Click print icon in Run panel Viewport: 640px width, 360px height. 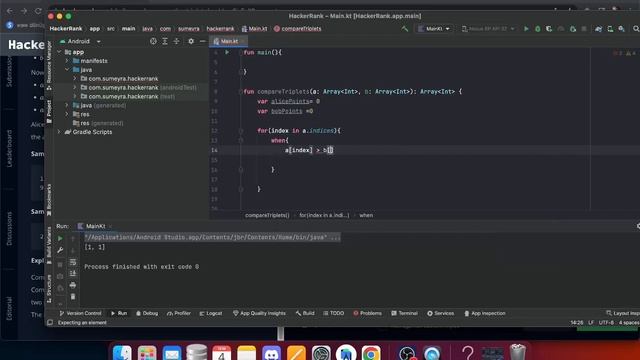click(73, 285)
